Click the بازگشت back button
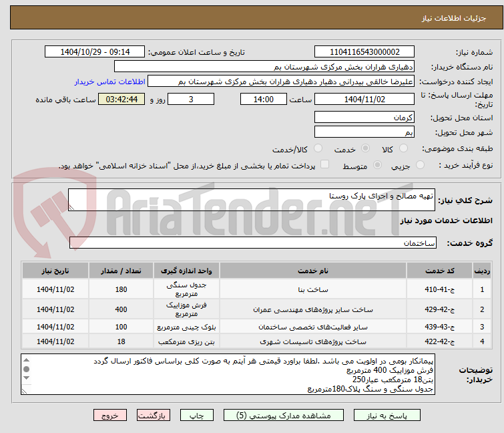This screenshot has height=433, width=504. [154, 415]
